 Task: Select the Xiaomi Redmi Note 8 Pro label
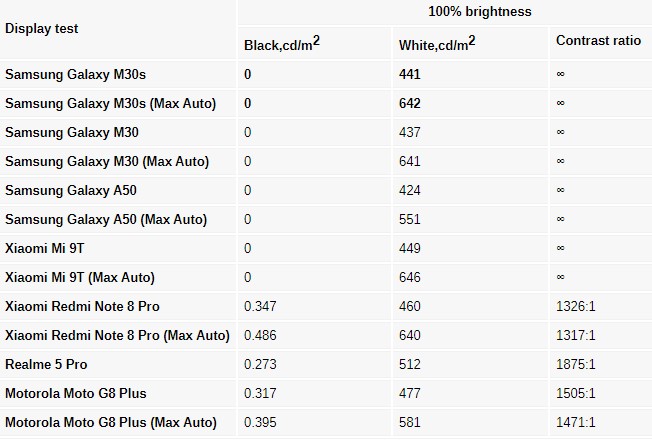click(x=82, y=307)
